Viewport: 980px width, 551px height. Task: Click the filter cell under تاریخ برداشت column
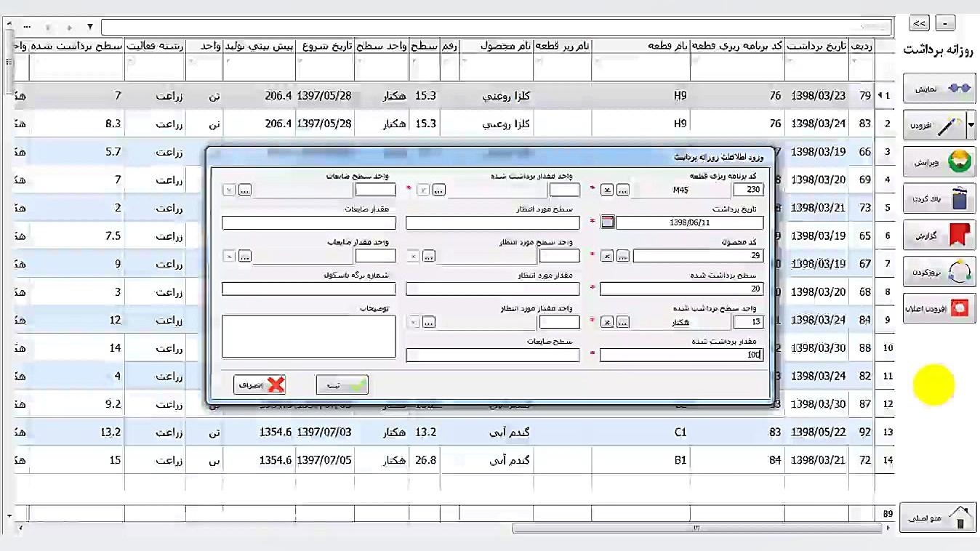(816, 68)
